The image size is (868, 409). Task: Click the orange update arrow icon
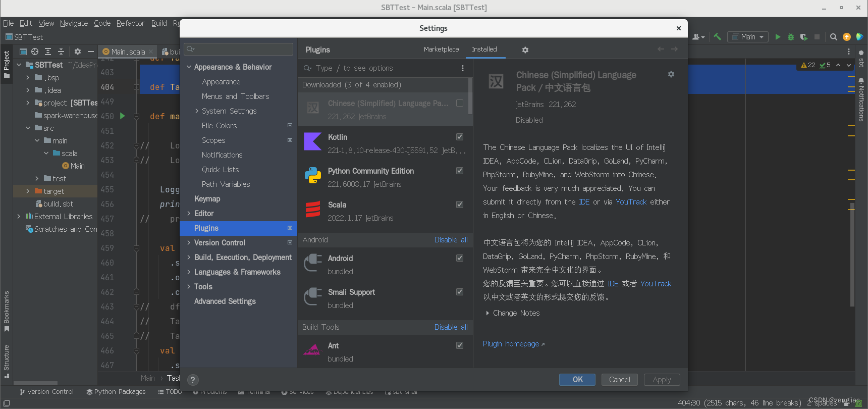click(847, 37)
